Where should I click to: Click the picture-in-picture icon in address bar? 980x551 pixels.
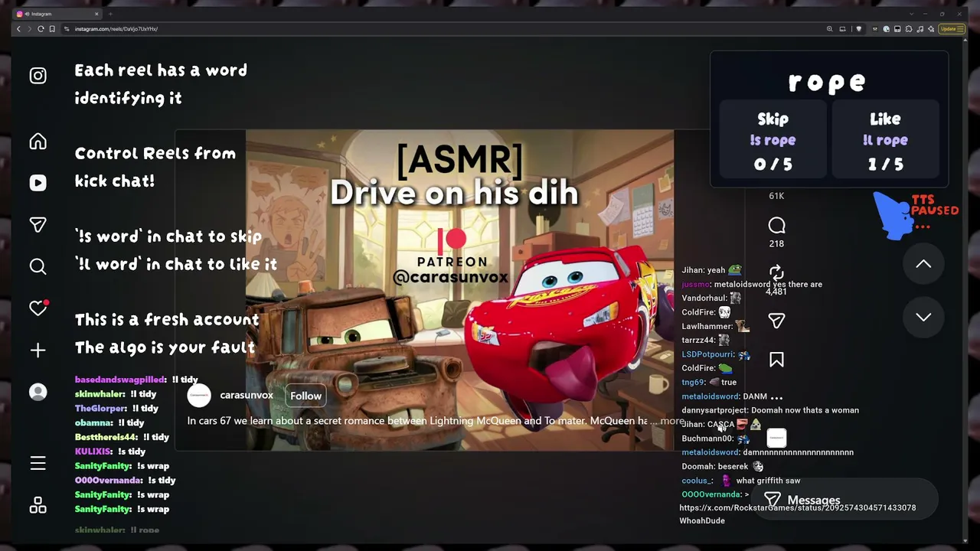pos(842,29)
